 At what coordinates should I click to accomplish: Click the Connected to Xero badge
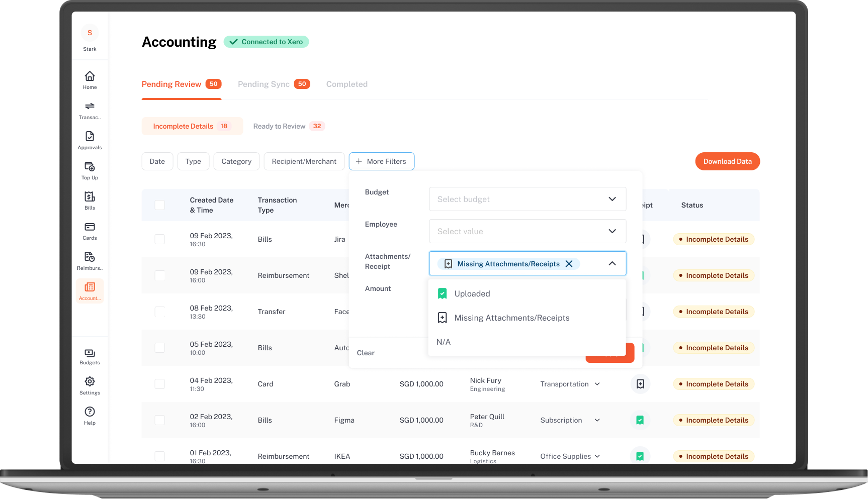click(x=266, y=42)
